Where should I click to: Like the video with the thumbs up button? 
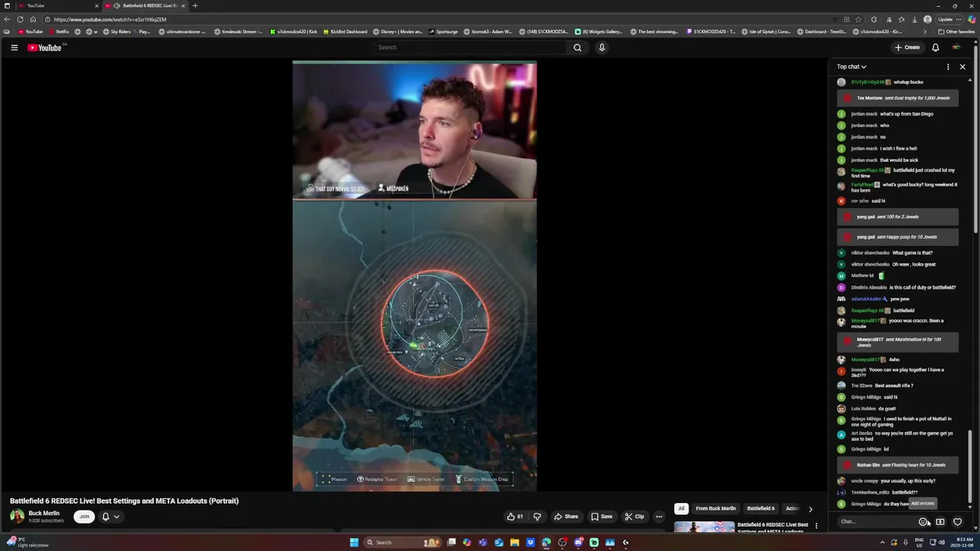pyautogui.click(x=514, y=517)
